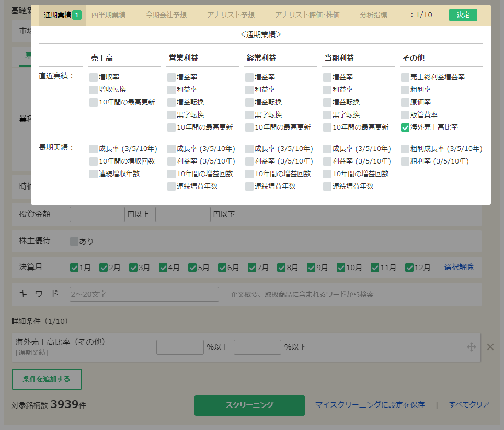Click the 条件を追加する button

click(46, 379)
